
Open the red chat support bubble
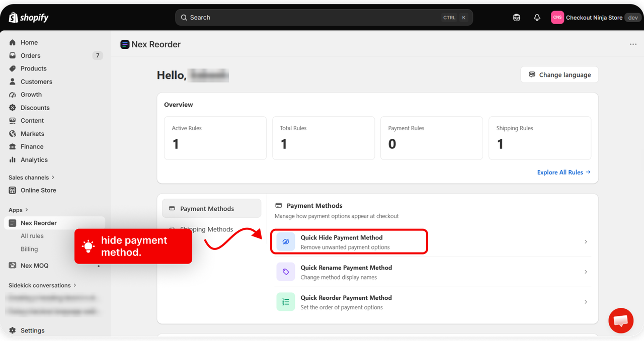621,320
